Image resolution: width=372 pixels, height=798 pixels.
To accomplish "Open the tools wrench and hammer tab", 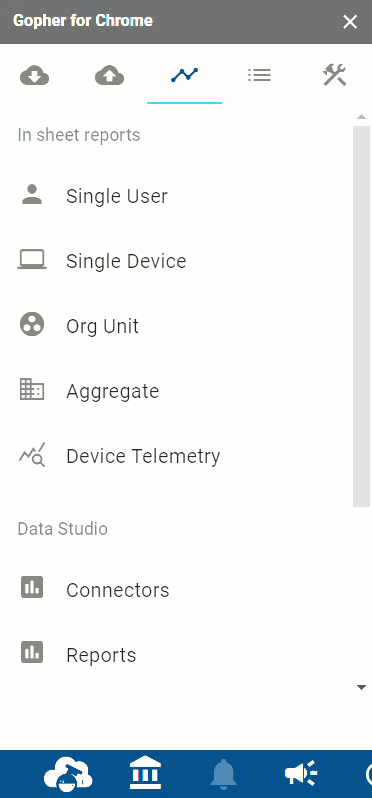I will click(x=334, y=75).
